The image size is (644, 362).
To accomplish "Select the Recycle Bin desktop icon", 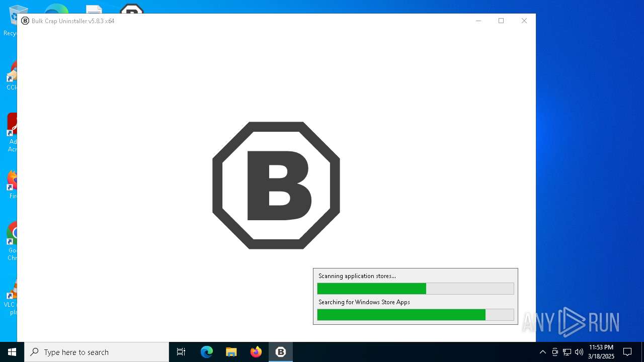I will [10, 20].
